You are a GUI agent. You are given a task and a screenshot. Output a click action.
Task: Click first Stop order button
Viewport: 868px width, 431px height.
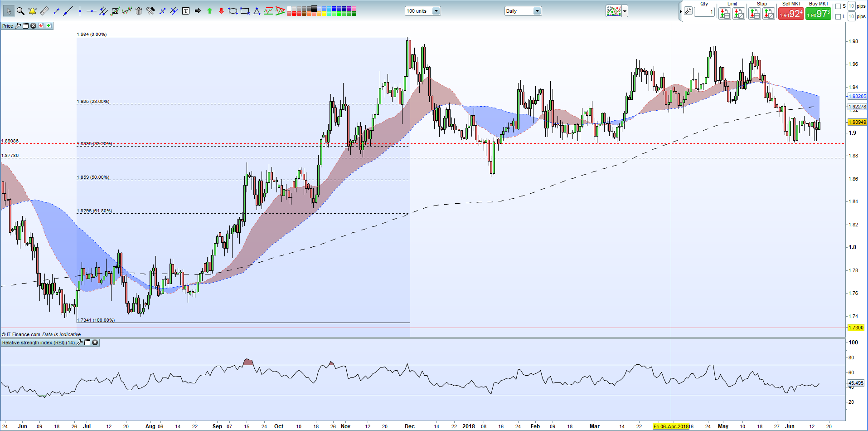754,14
